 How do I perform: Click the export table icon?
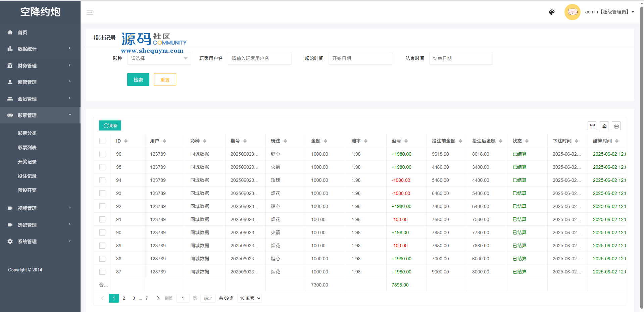604,126
